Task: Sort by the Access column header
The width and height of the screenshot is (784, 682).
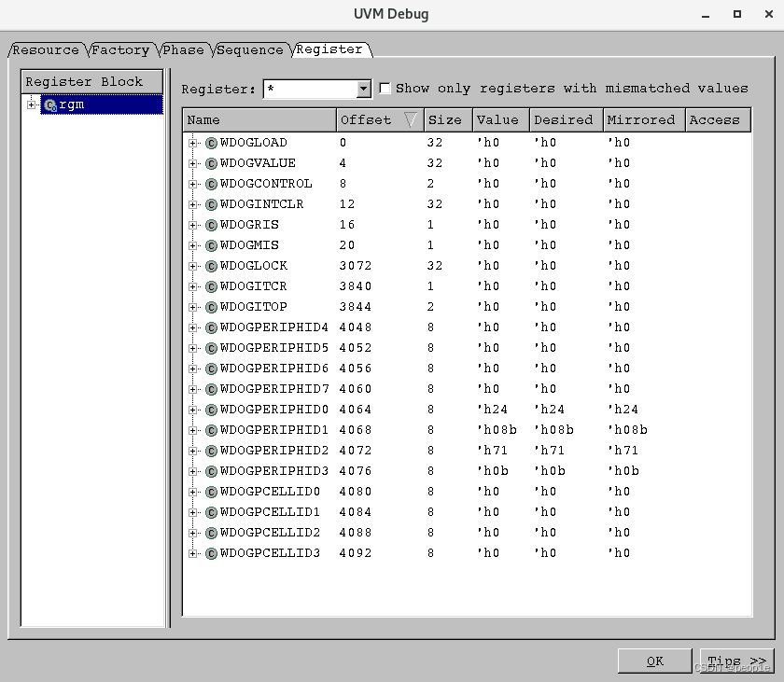Action: [x=718, y=120]
